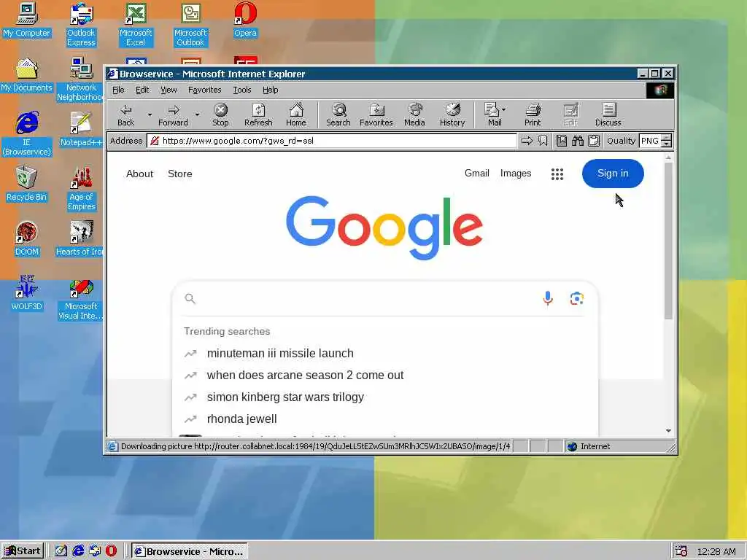This screenshot has width=747, height=560.
Task: Select the Outlook Express desktop icon
Action: click(81, 25)
